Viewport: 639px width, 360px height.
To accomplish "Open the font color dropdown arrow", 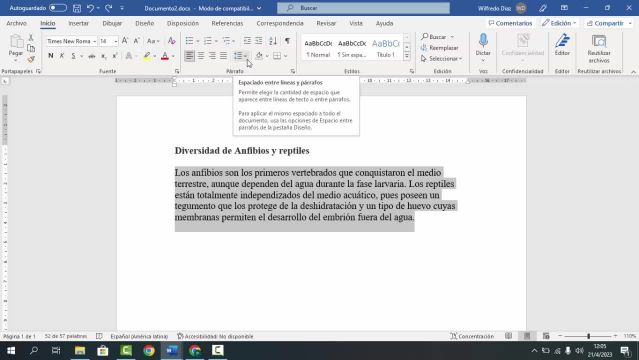I will pos(173,56).
